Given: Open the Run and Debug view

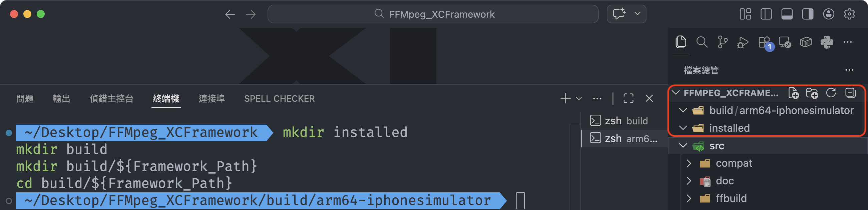Looking at the screenshot, I should click(743, 42).
